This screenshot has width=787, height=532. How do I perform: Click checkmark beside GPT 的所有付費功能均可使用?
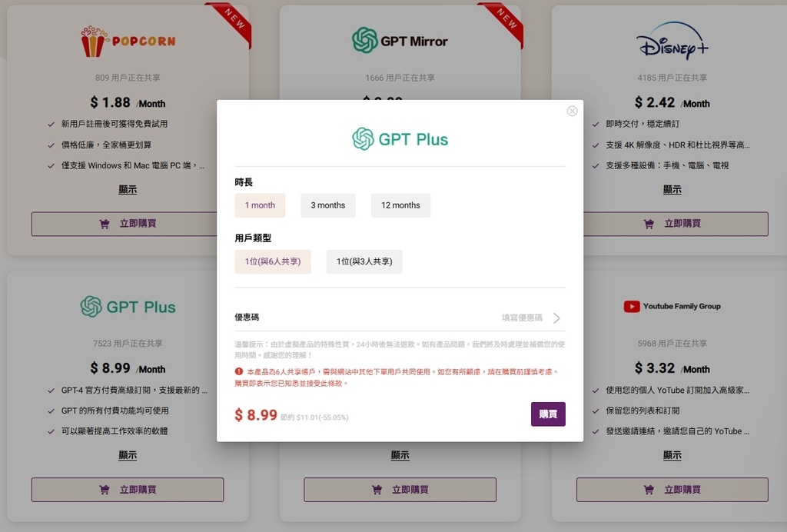pos(51,411)
